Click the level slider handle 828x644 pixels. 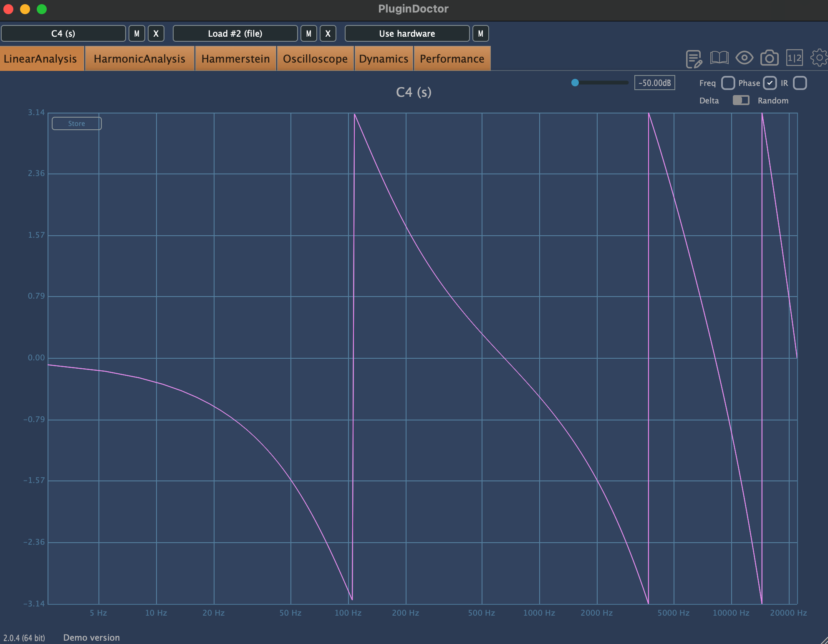[575, 83]
